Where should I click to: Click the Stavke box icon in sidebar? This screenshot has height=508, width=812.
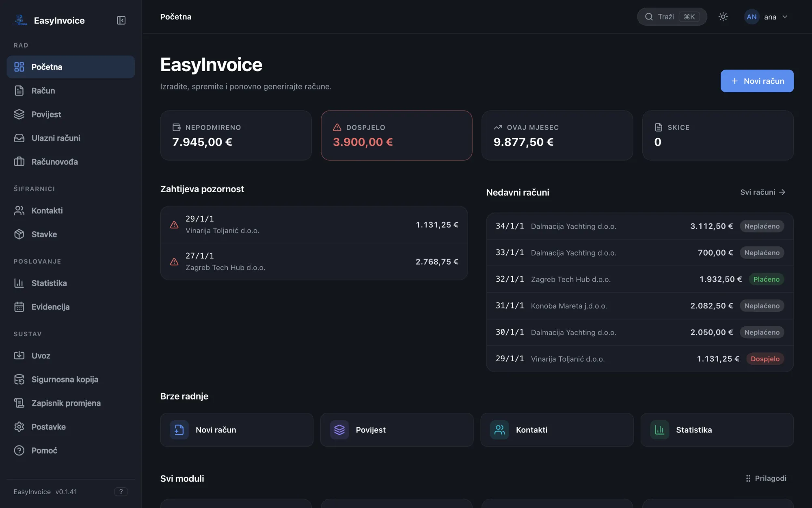click(x=19, y=234)
